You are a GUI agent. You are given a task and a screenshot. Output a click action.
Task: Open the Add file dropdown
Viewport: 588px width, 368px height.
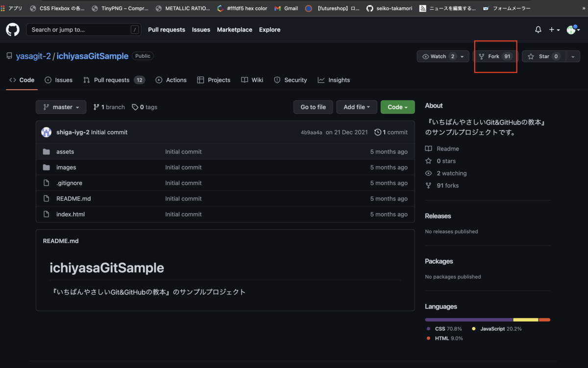pyautogui.click(x=357, y=107)
